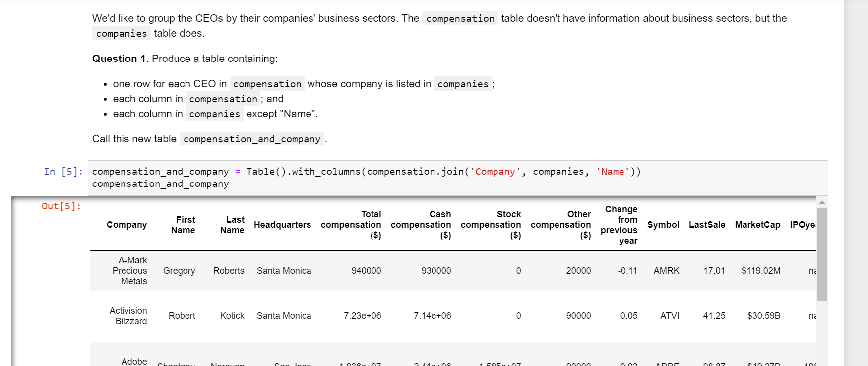
Task: Click the output area vertical scrollbar thumb
Action: coord(822,254)
